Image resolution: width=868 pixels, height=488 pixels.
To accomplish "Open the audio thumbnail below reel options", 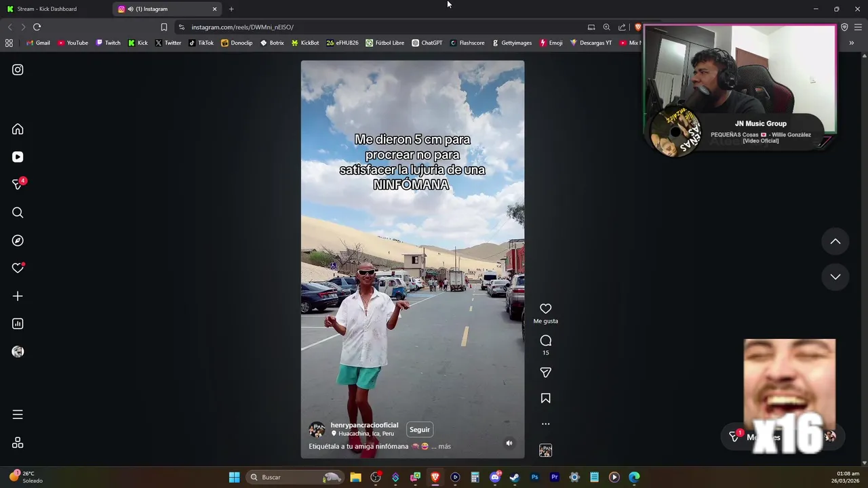I will (x=545, y=450).
